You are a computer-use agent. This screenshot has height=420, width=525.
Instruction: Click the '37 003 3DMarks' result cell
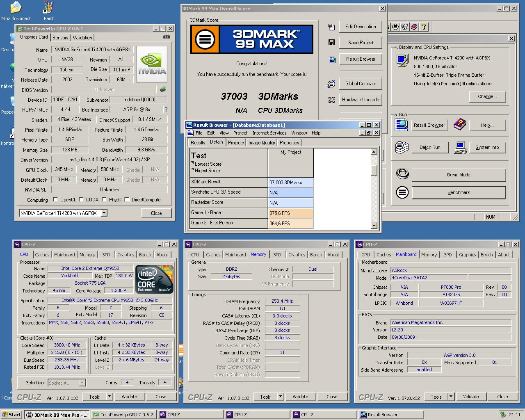(x=290, y=183)
